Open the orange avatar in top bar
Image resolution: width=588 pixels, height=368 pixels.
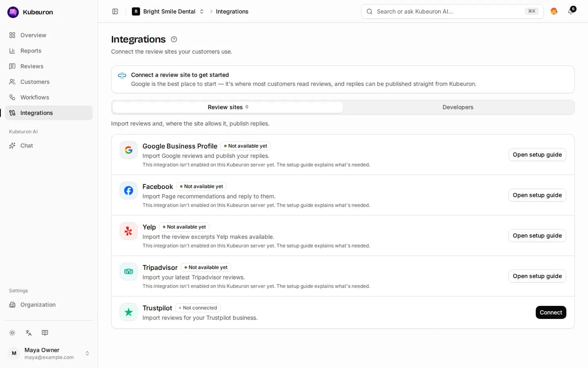point(554,11)
